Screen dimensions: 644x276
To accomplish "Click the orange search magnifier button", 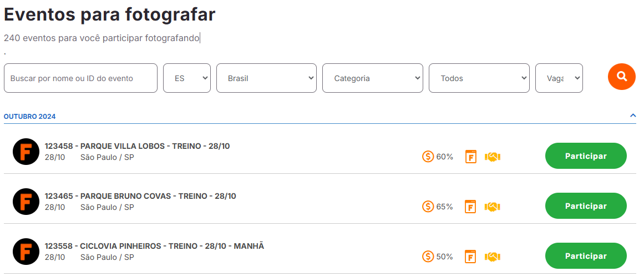I will coord(621,77).
